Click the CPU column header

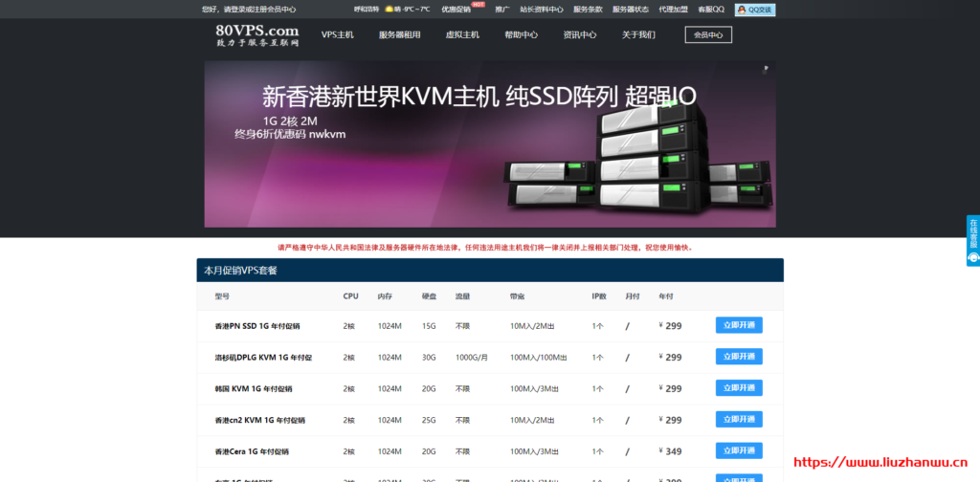(x=350, y=296)
